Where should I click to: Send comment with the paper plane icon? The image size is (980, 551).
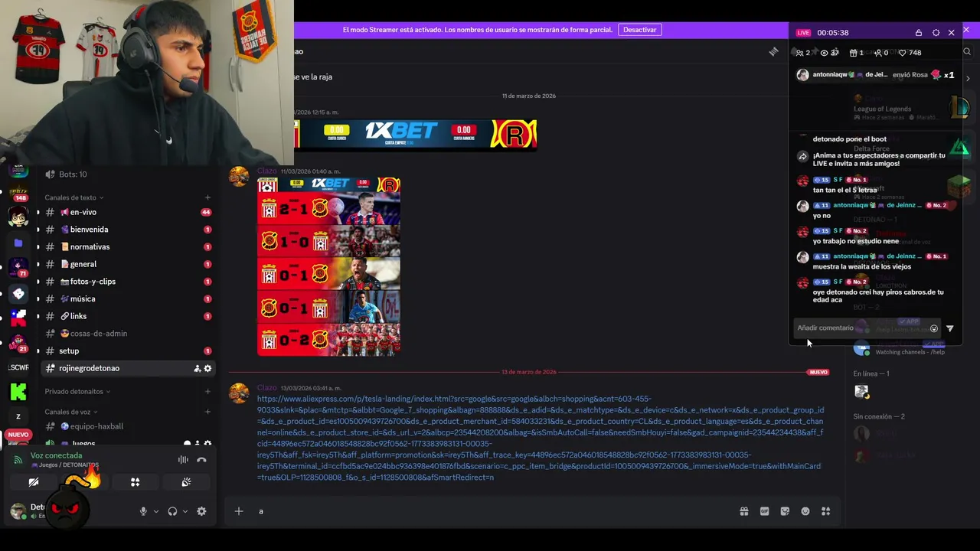pyautogui.click(x=950, y=328)
